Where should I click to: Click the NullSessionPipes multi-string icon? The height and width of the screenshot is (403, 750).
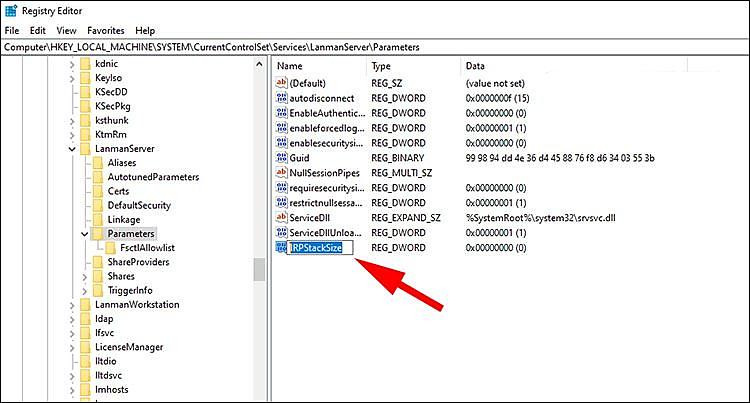click(281, 173)
